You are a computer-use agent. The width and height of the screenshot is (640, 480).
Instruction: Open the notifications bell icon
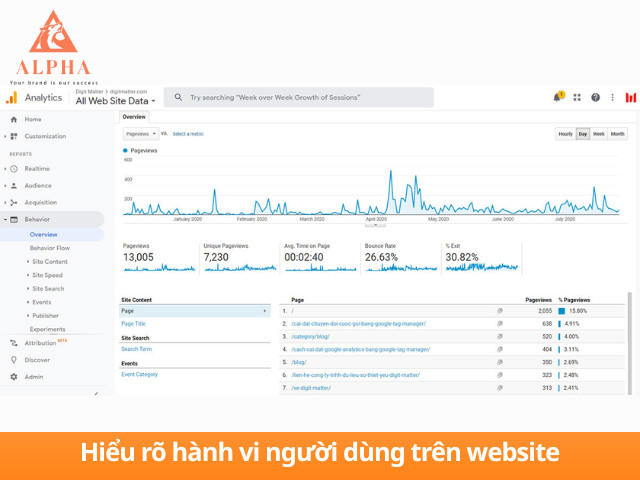coord(557,97)
